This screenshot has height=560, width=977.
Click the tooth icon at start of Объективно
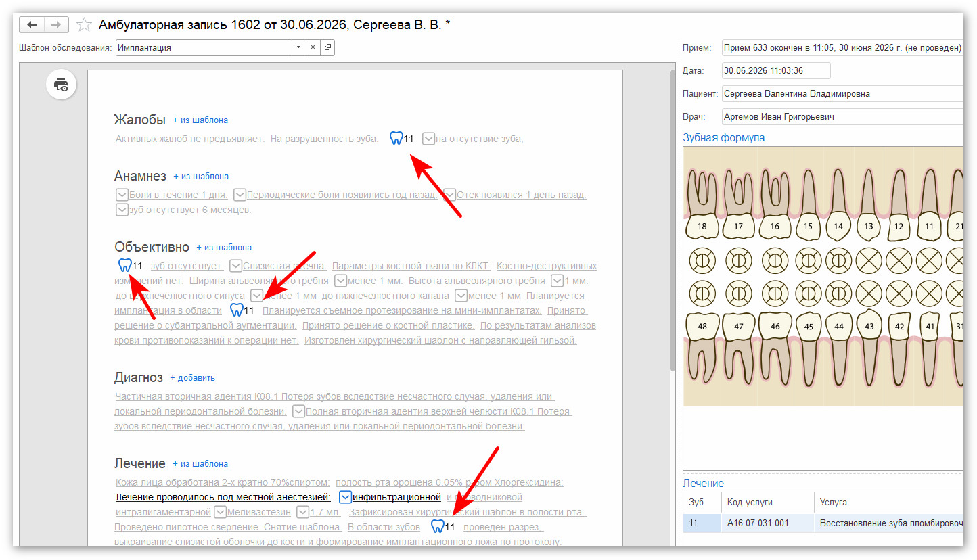(124, 266)
